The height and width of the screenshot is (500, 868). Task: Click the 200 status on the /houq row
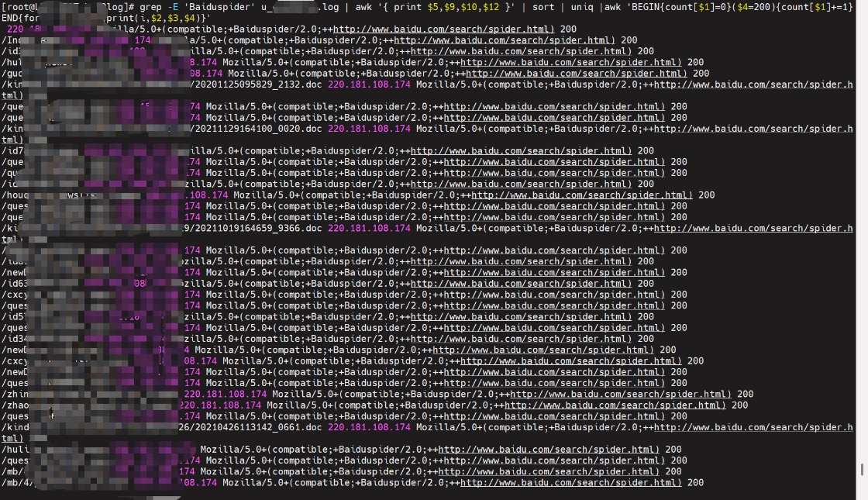706,195
